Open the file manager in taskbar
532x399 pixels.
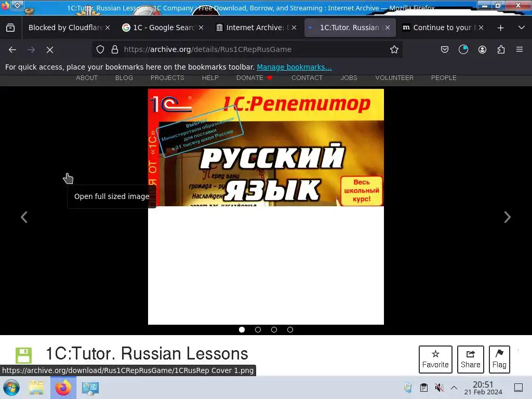pos(36,388)
